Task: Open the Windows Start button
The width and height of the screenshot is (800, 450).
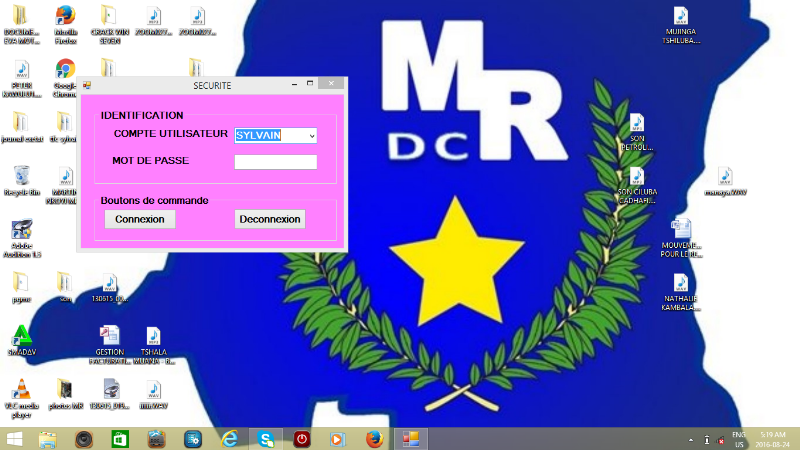Action: (15, 439)
